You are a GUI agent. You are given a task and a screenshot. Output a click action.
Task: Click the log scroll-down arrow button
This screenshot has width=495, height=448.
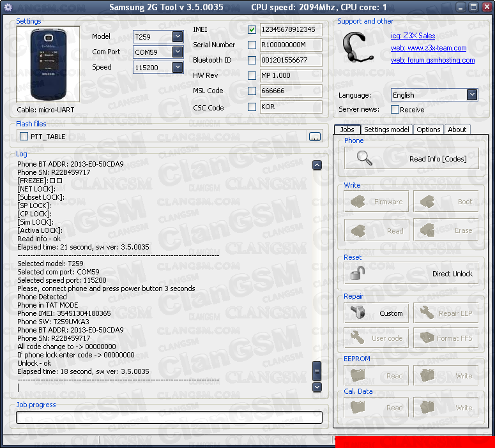tap(317, 387)
